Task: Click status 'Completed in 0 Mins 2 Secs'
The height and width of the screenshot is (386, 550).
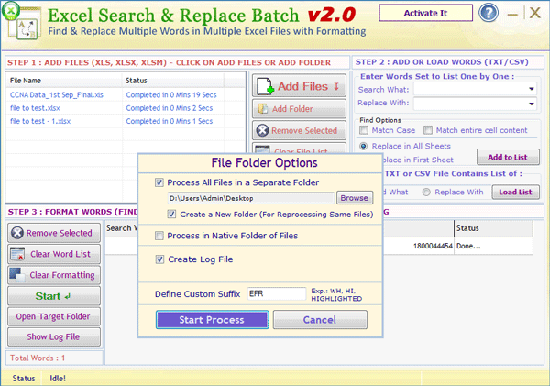Action: 169,108
